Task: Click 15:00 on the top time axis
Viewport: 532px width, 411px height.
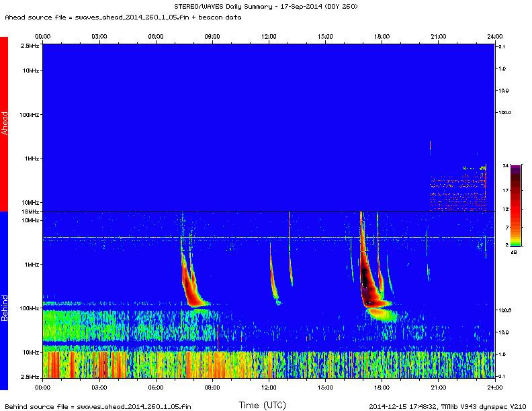Action: coord(325,37)
